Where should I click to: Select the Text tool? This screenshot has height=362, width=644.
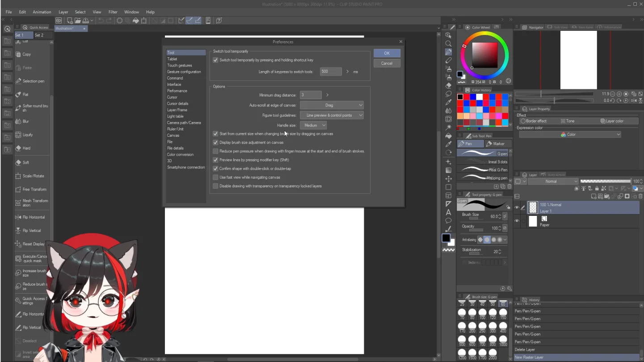[x=448, y=212]
